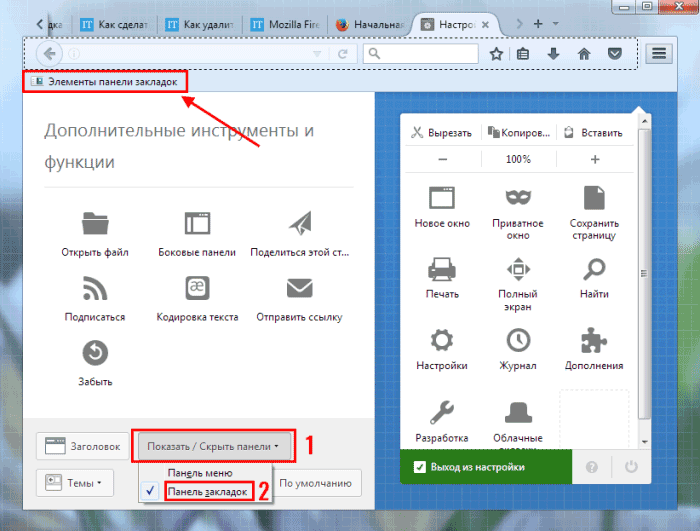The image size is (700, 531).
Task: Click the Open File (Открыть файл) folder icon
Action: 94,224
